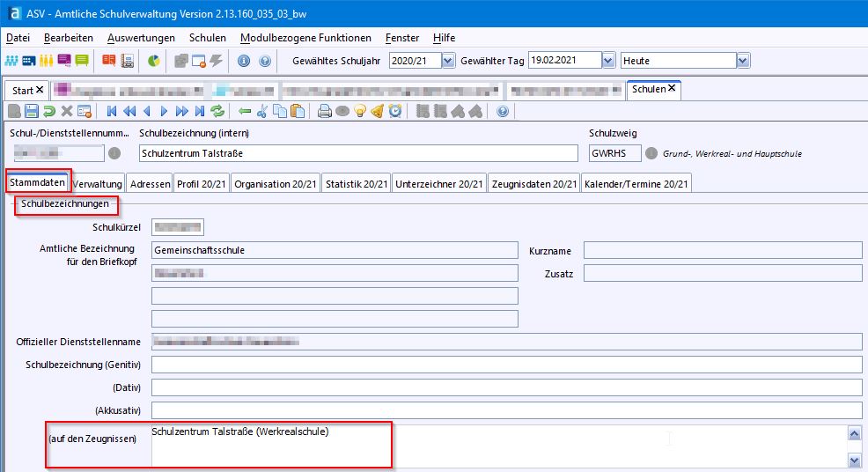The width and height of the screenshot is (868, 472).
Task: Click the green refresh arrows icon
Action: coord(217,111)
